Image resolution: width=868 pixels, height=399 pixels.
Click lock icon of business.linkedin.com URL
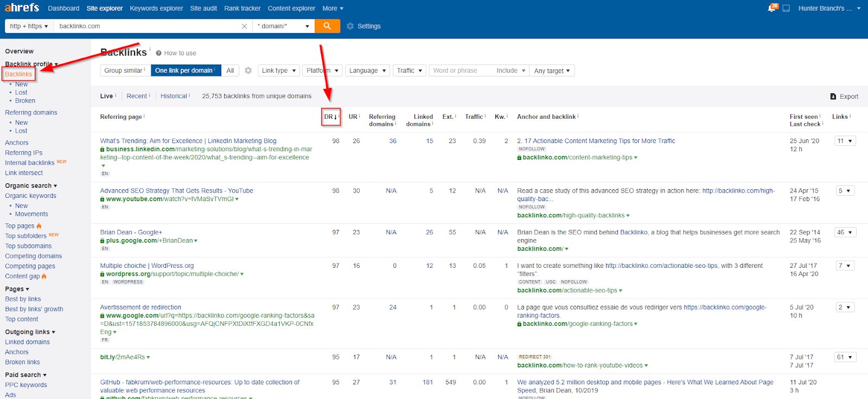103,150
